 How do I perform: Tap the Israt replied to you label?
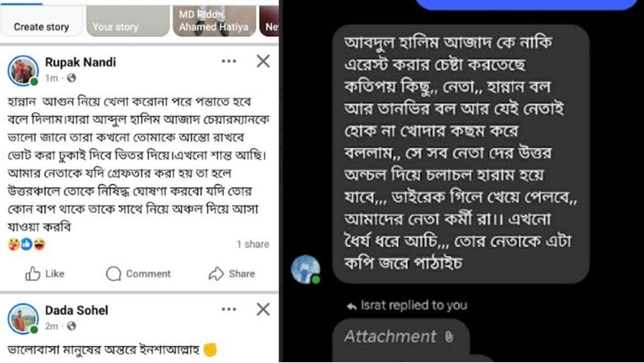pos(407,305)
